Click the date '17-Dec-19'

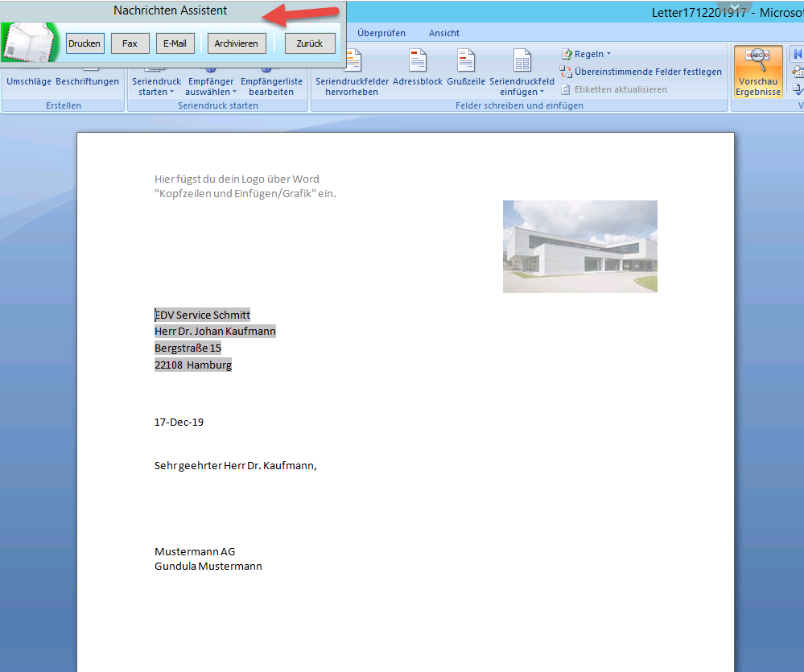pos(179,422)
